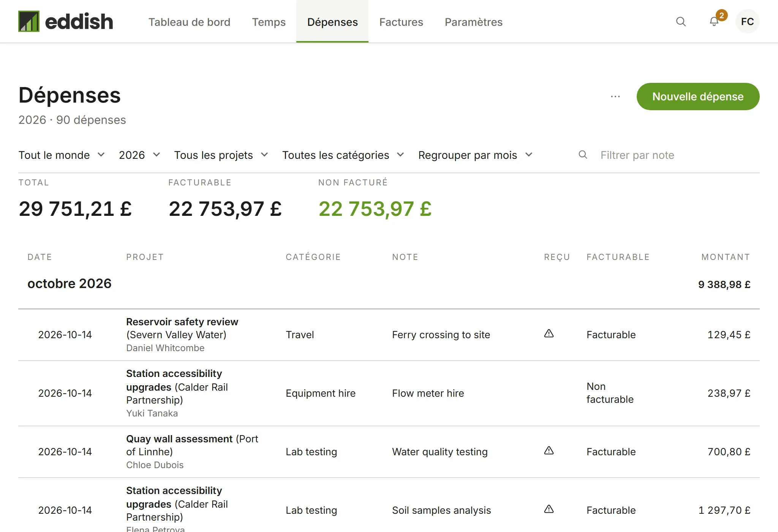Open Regrouper par mois dropdown
This screenshot has height=532, width=778.
(476, 155)
